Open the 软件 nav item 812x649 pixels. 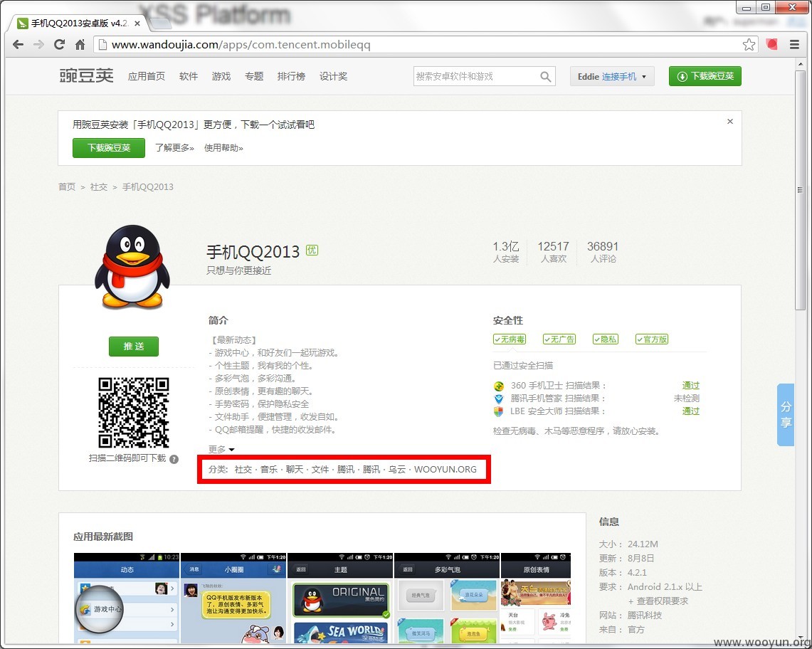[189, 76]
